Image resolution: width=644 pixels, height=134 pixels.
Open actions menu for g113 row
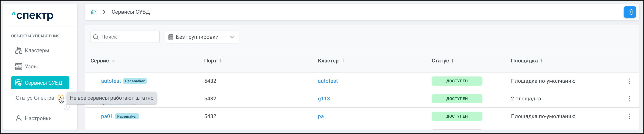pyautogui.click(x=629, y=99)
